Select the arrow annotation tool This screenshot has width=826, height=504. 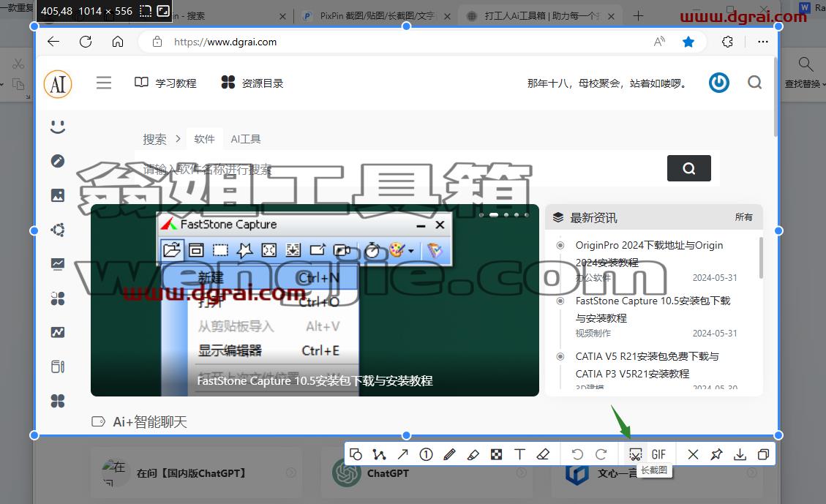pyautogui.click(x=403, y=454)
